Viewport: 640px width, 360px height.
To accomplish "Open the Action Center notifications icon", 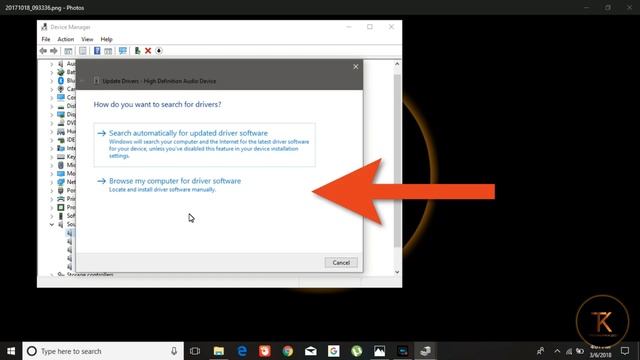I will tap(625, 351).
